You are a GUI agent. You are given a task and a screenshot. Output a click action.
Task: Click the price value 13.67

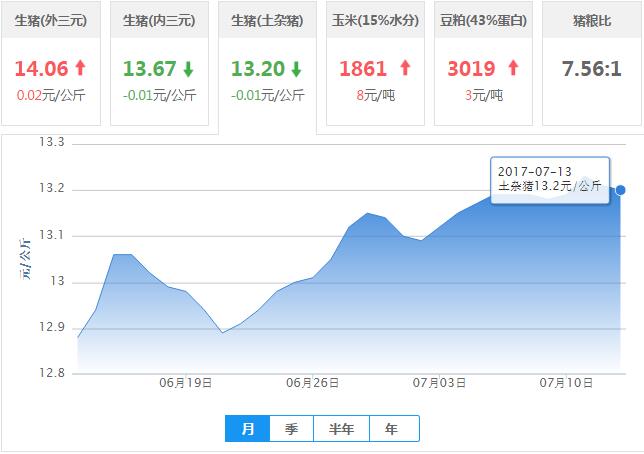[x=150, y=69]
